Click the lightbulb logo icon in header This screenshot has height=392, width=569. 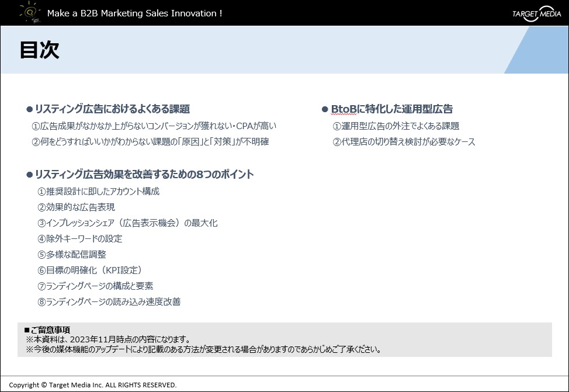click(30, 12)
